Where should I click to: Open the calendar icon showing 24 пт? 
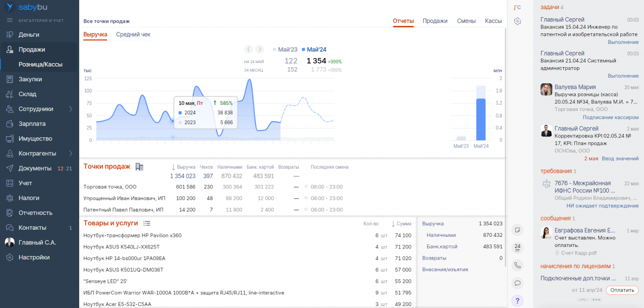tap(517, 247)
